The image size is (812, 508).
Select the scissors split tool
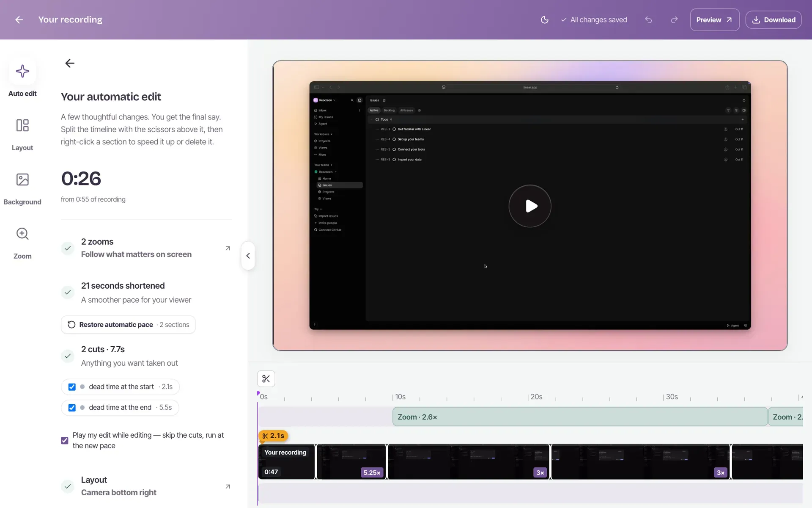[x=266, y=379]
